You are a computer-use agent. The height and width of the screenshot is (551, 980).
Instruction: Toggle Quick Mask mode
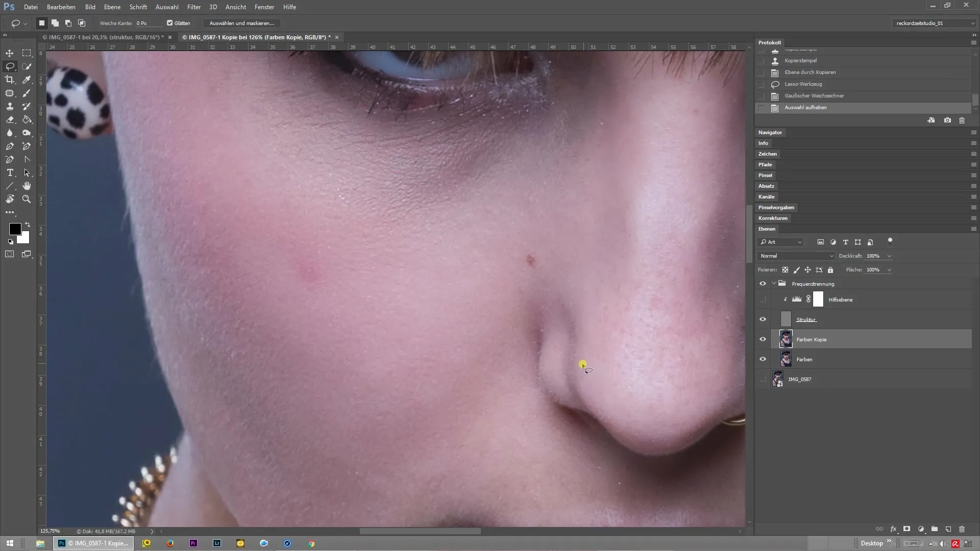[x=10, y=254]
